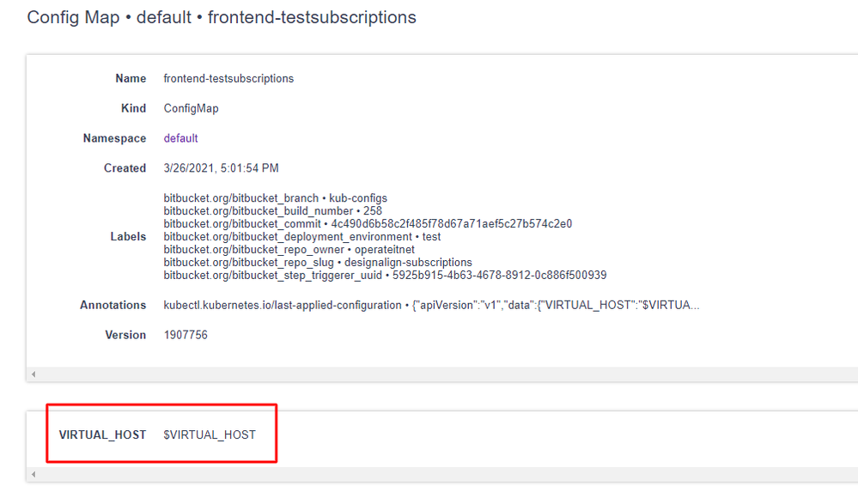Click the Annotations field label
This screenshot has height=504, width=858.
pos(113,306)
